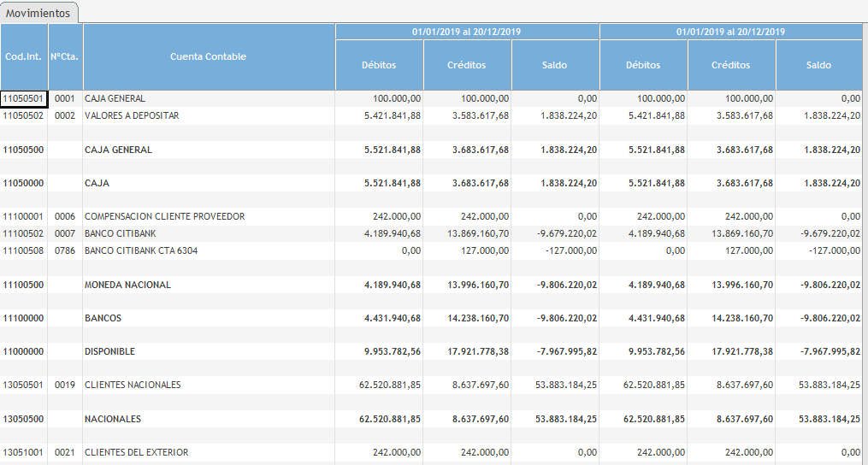868x465 pixels.
Task: Click the leftmost Débitos column header
Action: coord(379,65)
